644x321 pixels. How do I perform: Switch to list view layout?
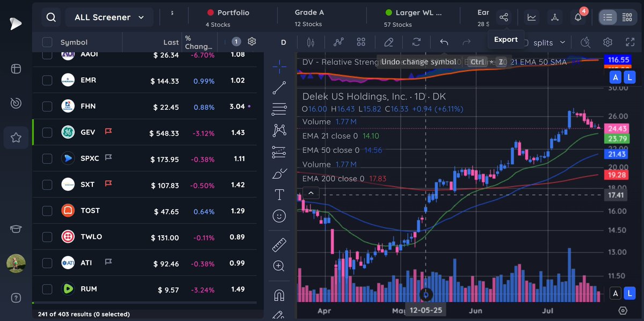pos(608,17)
